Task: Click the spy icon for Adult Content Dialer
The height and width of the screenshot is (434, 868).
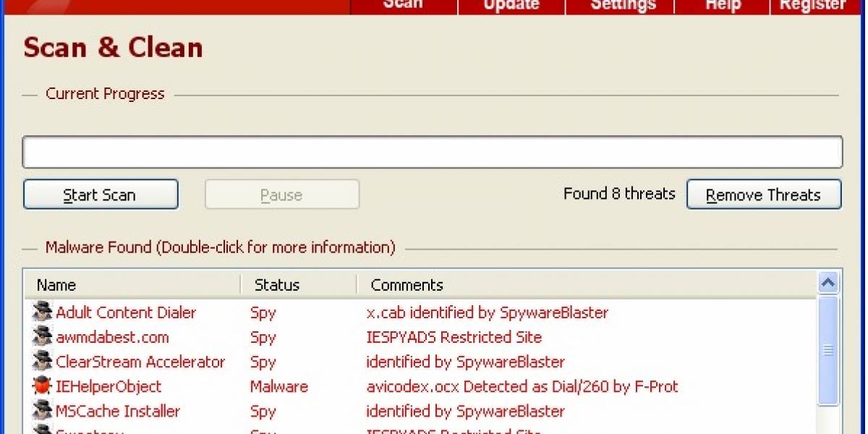Action: [43, 312]
